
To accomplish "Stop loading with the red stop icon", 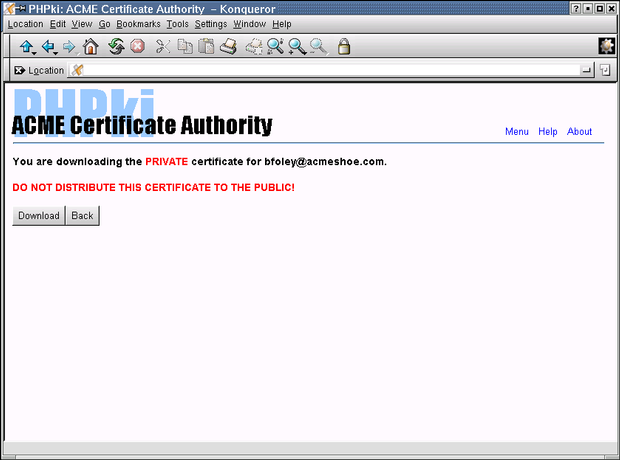I will pyautogui.click(x=138, y=46).
